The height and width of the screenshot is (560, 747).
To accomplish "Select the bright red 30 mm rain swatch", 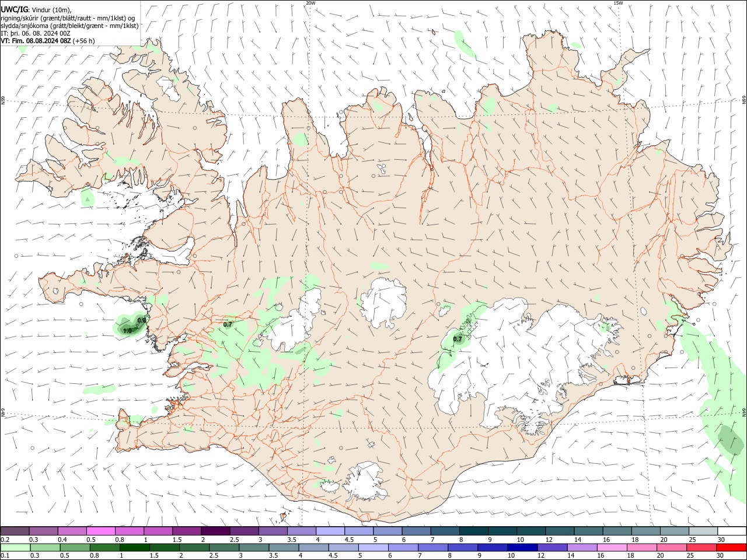I will (x=731, y=548).
